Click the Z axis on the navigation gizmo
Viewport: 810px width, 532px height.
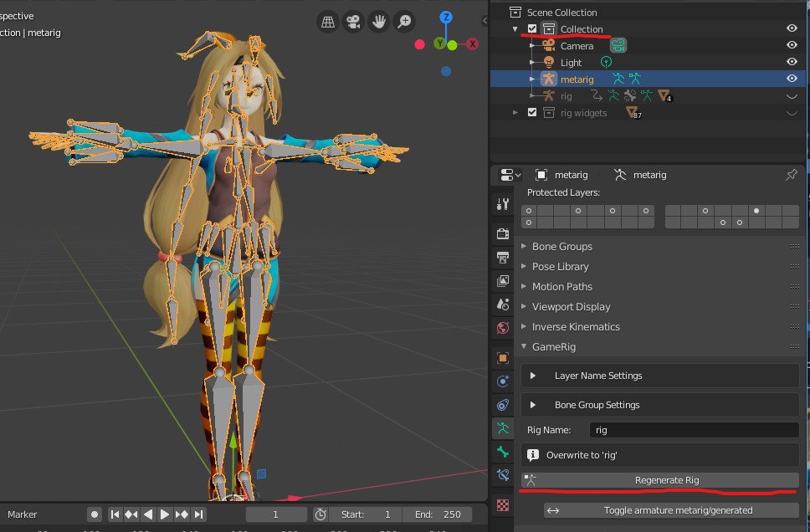click(446, 17)
